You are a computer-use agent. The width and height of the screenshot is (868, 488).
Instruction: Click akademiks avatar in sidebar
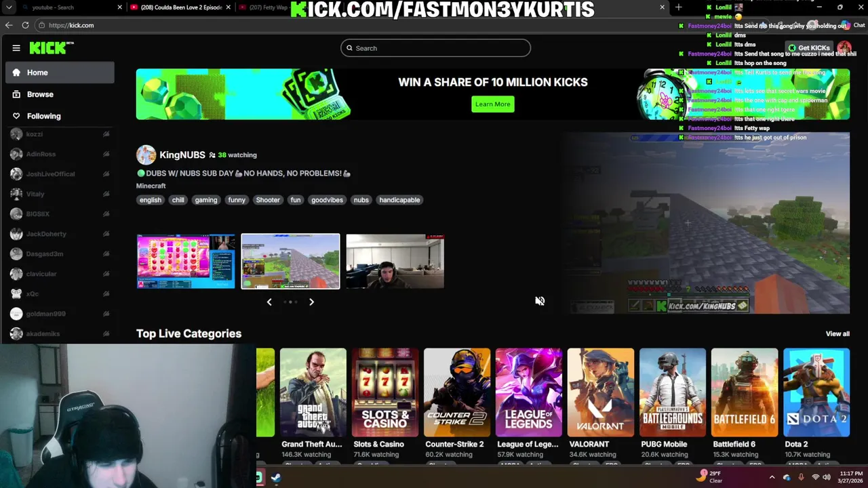16,333
